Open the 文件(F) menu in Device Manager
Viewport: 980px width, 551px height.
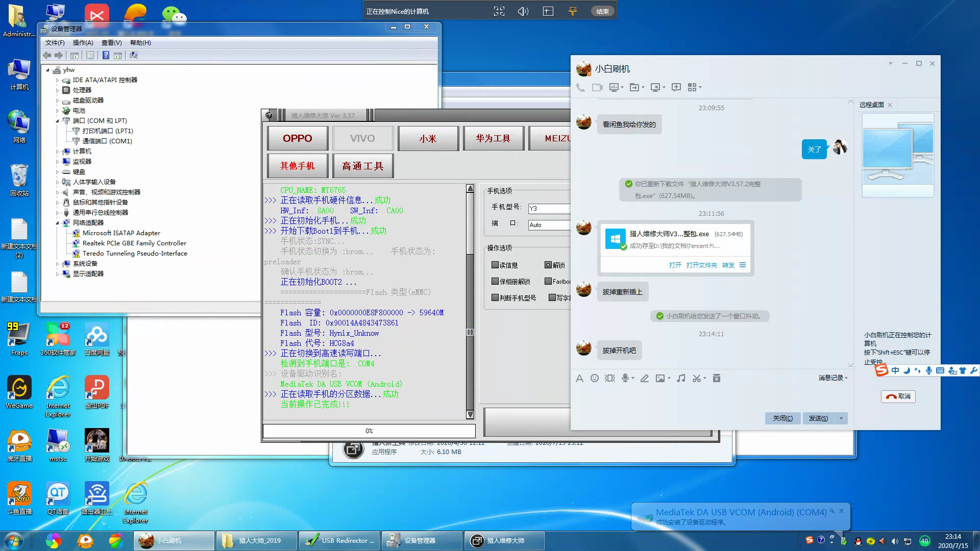55,43
